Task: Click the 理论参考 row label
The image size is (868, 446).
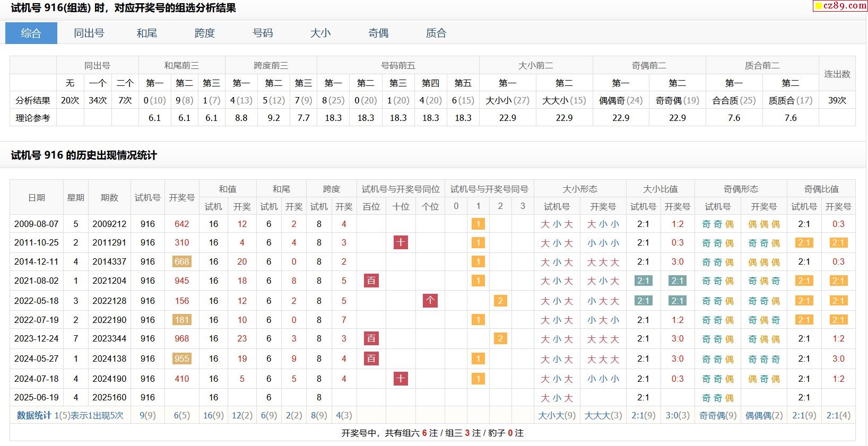Action: [33, 118]
